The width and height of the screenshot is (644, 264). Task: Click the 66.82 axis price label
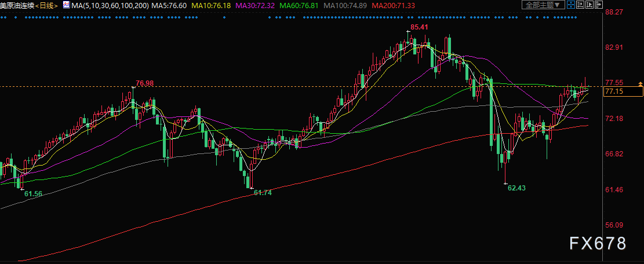[614, 154]
